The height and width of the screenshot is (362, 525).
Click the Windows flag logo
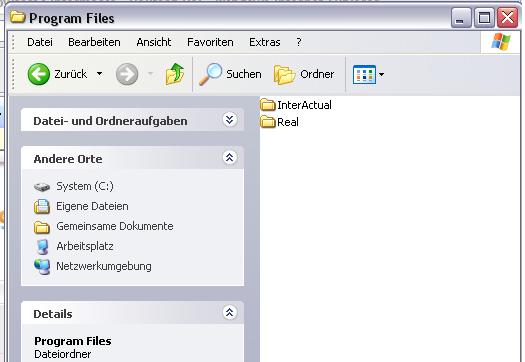[x=501, y=42]
